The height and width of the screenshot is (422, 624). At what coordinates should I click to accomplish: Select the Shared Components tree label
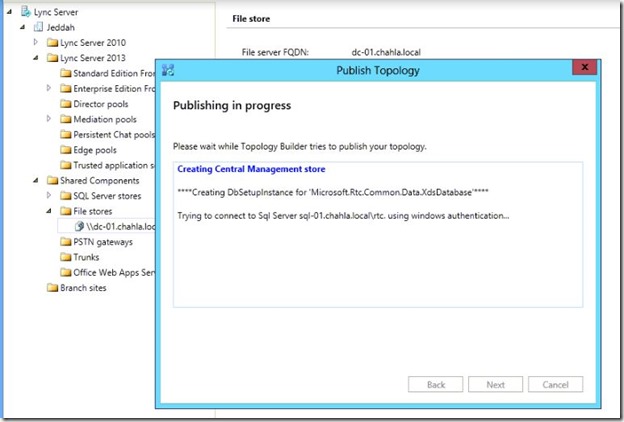tap(99, 181)
